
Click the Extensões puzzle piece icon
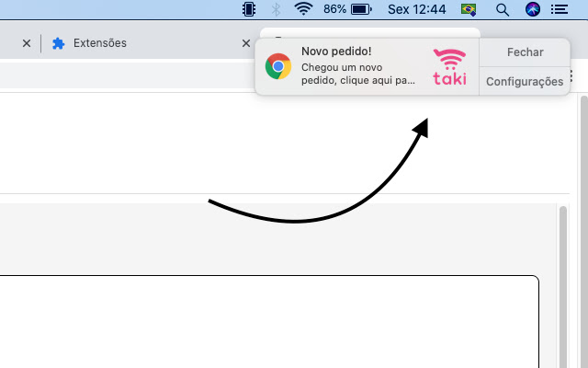(58, 43)
